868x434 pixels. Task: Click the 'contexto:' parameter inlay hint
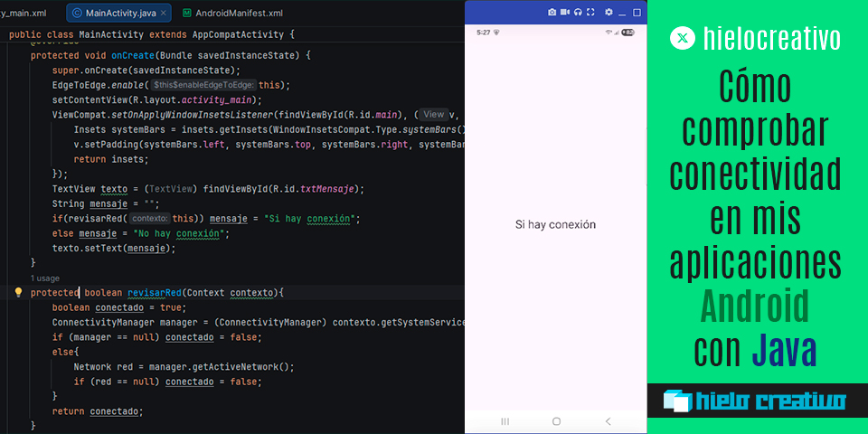coord(150,219)
